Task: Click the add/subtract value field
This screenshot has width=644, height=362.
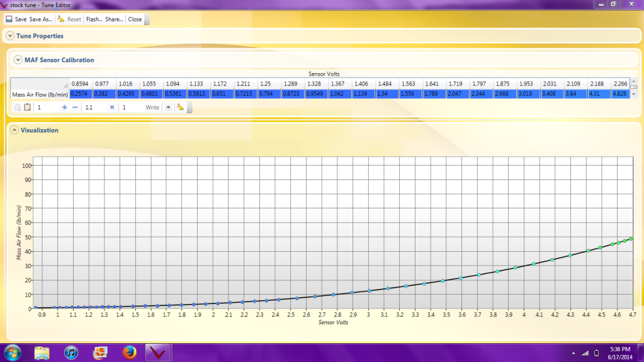Action: (x=48, y=107)
